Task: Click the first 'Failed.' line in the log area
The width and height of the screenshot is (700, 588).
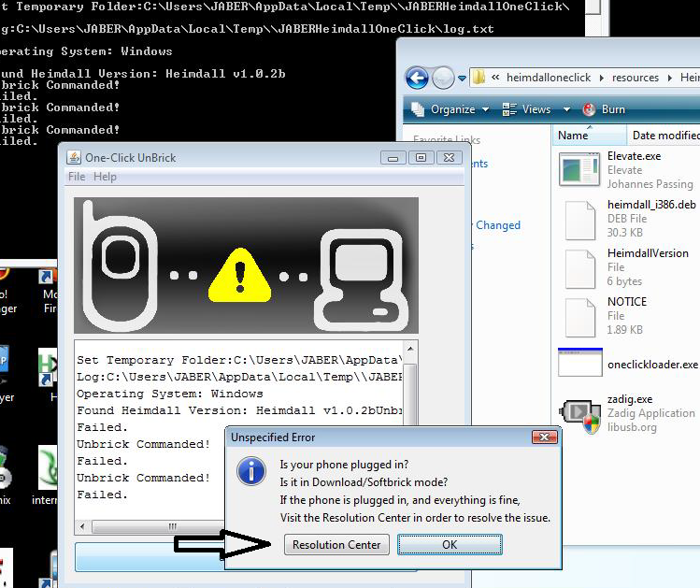Action: coord(102,427)
